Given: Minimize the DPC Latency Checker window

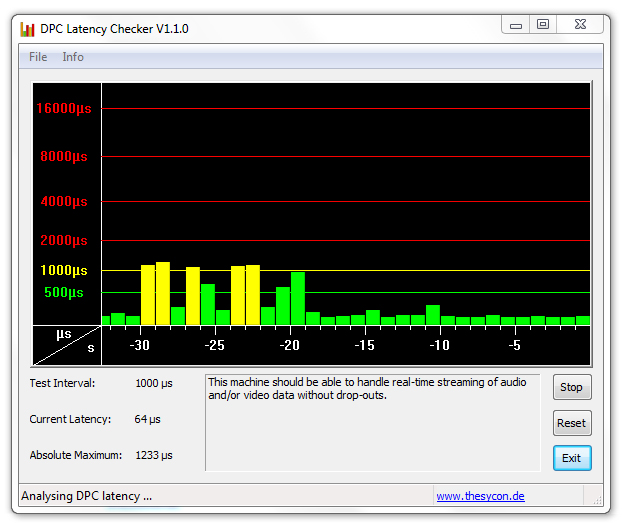Looking at the screenshot, I should click(x=517, y=25).
